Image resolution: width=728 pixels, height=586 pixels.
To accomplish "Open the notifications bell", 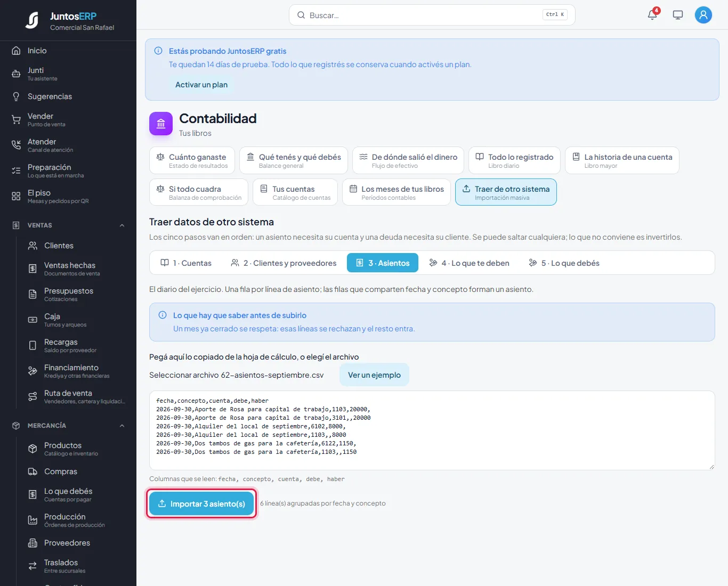I will point(652,15).
